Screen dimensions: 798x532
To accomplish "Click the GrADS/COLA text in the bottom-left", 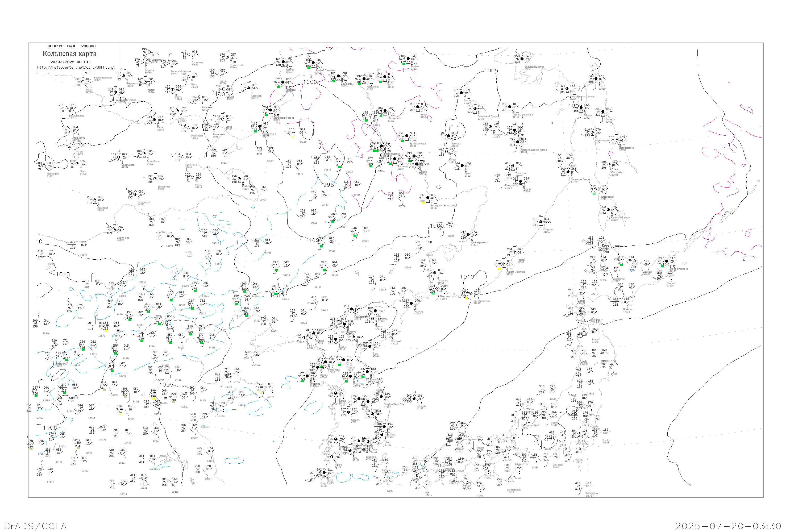I will point(35,526).
